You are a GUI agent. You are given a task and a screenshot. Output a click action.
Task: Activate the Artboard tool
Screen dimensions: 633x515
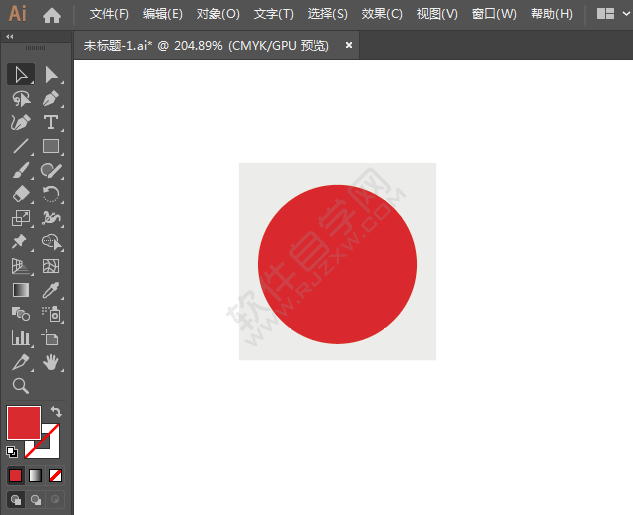point(51,338)
